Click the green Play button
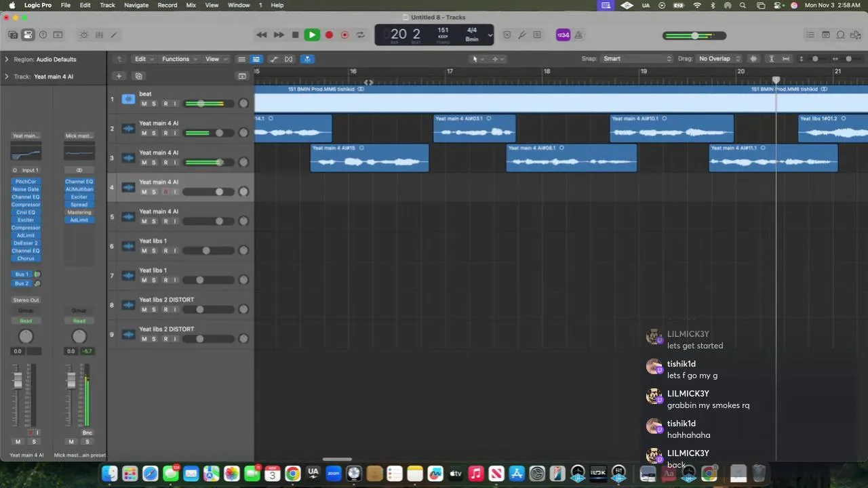 [x=312, y=35]
